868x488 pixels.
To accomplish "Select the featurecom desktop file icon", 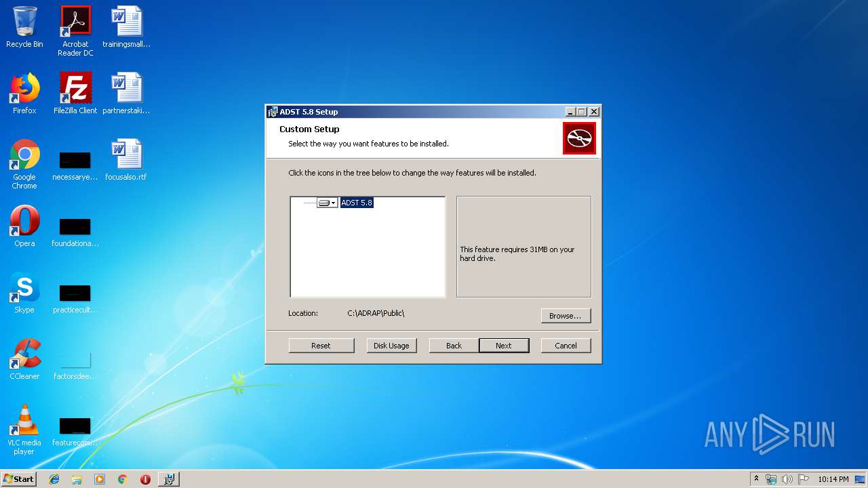I will click(75, 432).
